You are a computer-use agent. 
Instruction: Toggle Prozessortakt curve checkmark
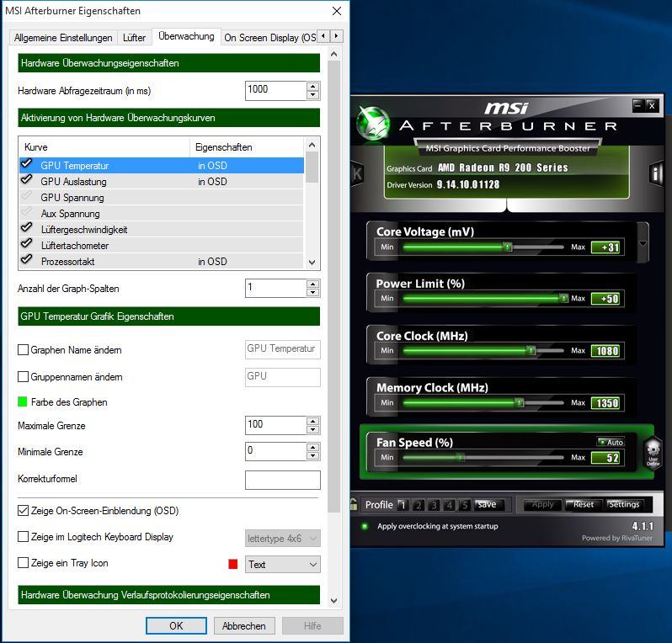[x=27, y=260]
